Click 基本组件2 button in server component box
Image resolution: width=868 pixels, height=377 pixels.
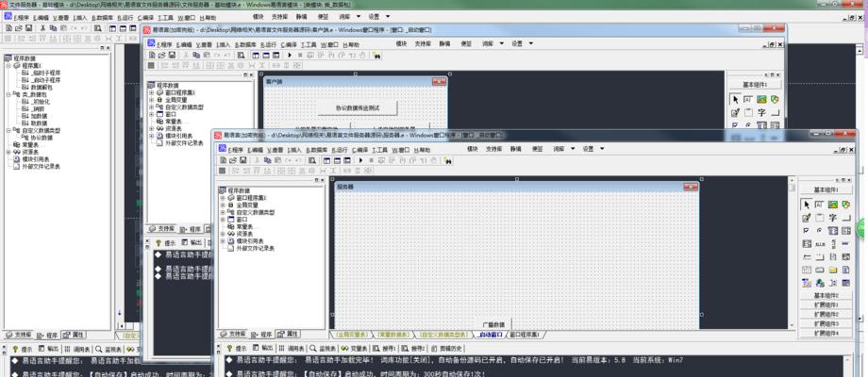[826, 296]
